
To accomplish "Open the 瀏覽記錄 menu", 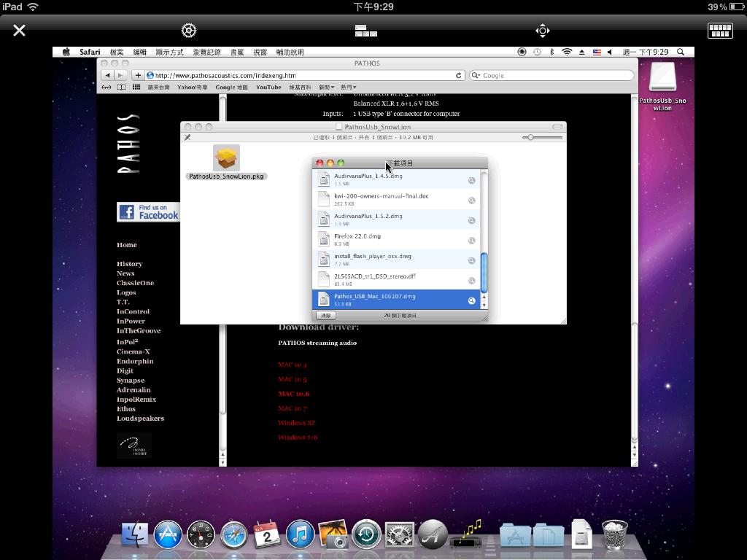I will (206, 52).
